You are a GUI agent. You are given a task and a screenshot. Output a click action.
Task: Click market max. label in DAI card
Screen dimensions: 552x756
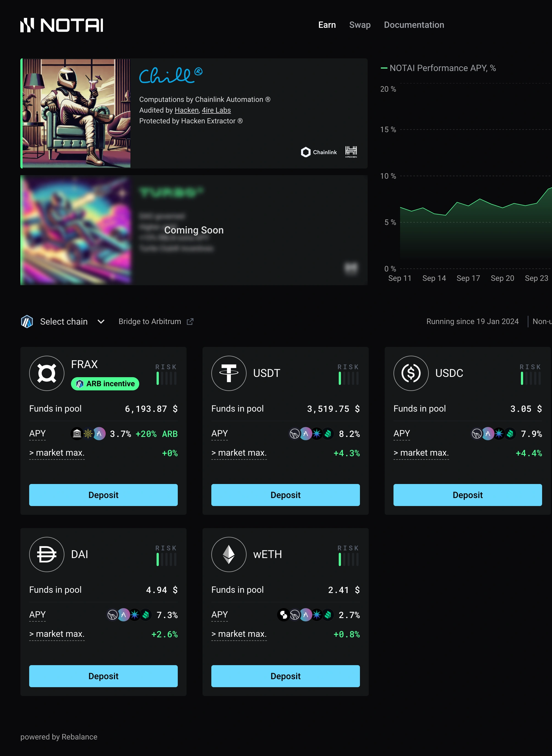click(57, 634)
